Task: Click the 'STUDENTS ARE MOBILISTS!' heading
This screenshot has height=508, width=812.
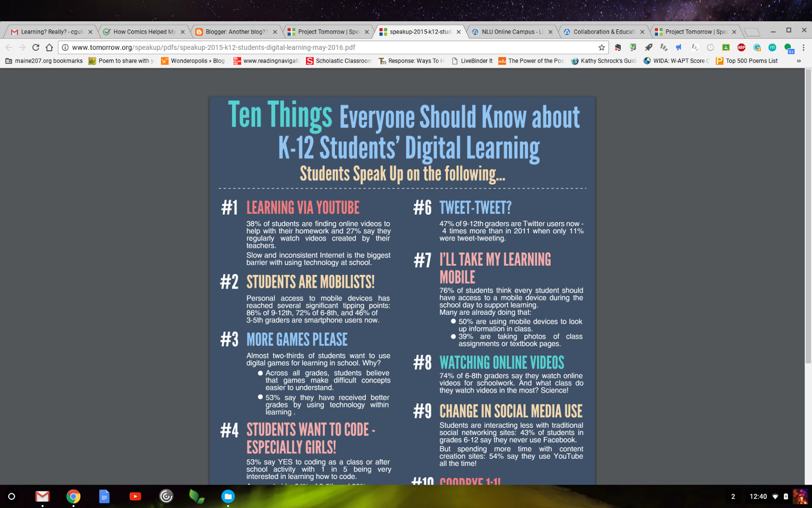Action: (311, 282)
